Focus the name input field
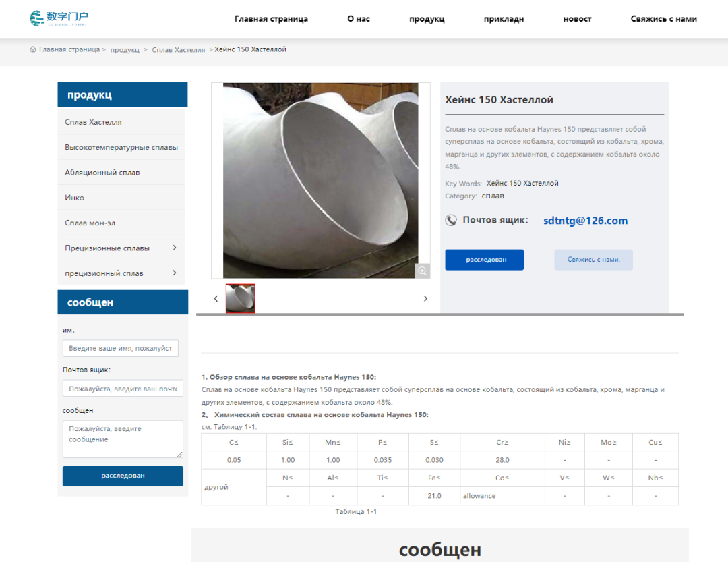 tap(120, 348)
